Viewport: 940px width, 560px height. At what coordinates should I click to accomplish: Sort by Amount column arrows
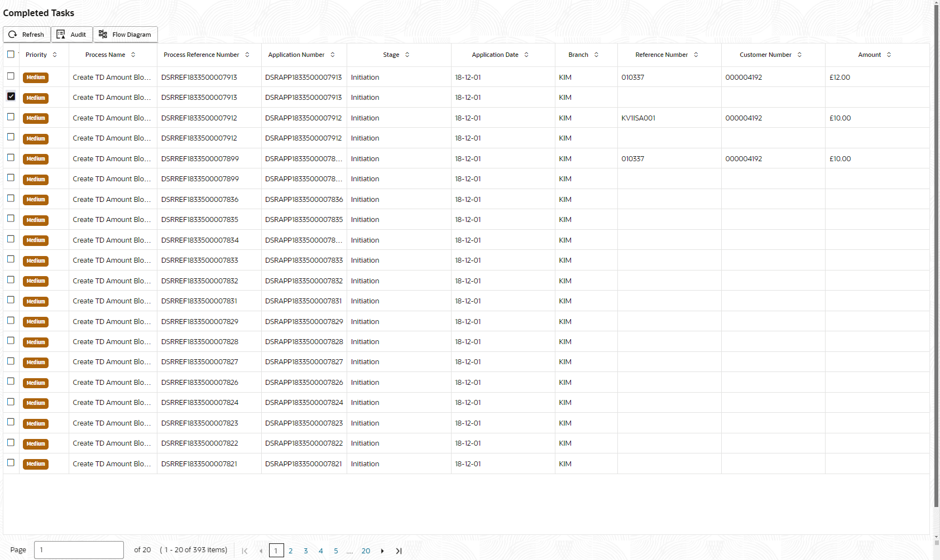pyautogui.click(x=889, y=55)
